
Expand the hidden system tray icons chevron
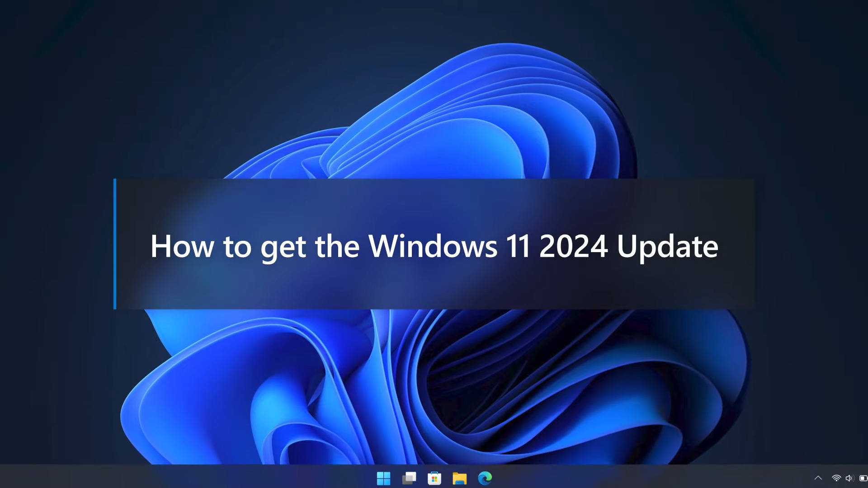point(818,478)
